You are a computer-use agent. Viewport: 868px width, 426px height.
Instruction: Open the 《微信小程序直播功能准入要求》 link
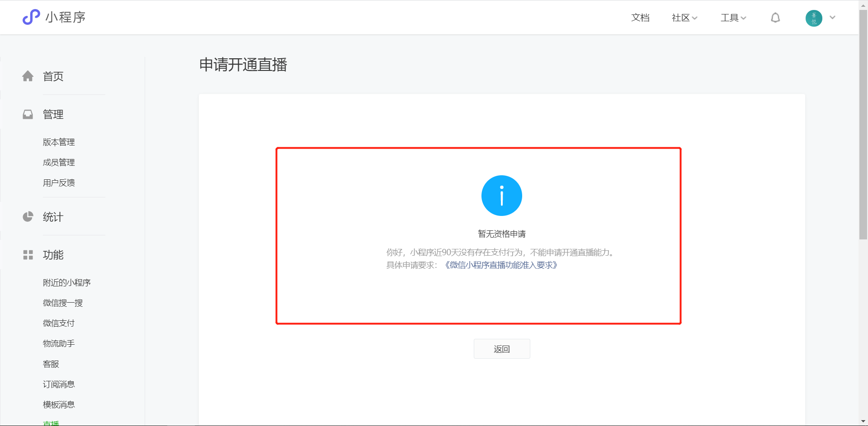[x=501, y=265]
